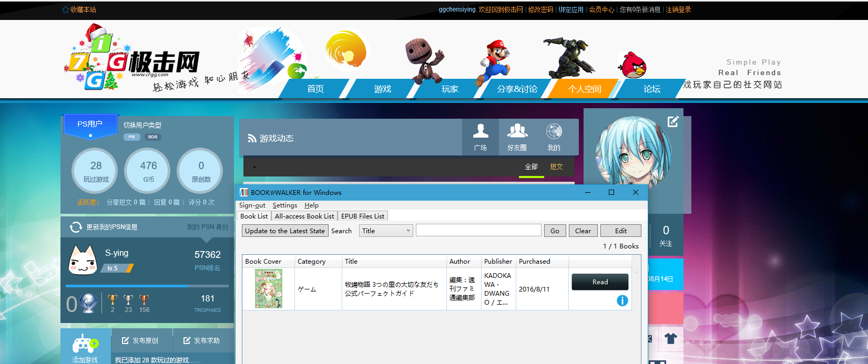Switch user type to 3DS toggle

coord(153,137)
